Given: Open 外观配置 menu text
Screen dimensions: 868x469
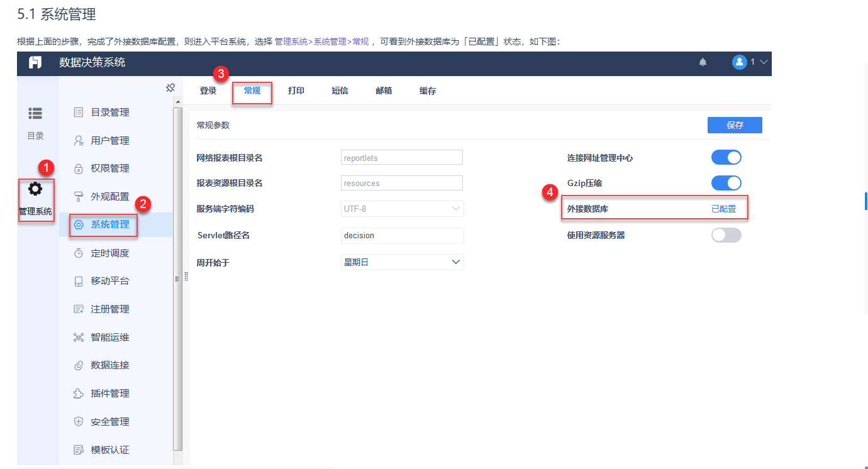Looking at the screenshot, I should [110, 196].
